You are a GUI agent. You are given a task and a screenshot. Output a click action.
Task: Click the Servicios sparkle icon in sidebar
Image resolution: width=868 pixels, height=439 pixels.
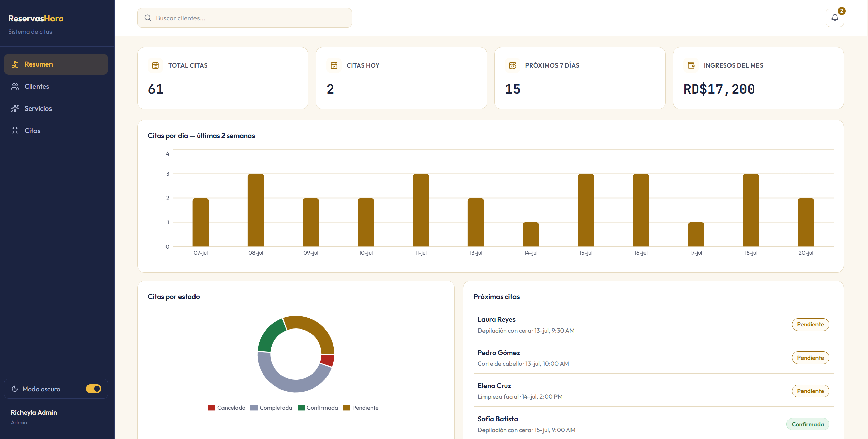[x=15, y=108]
